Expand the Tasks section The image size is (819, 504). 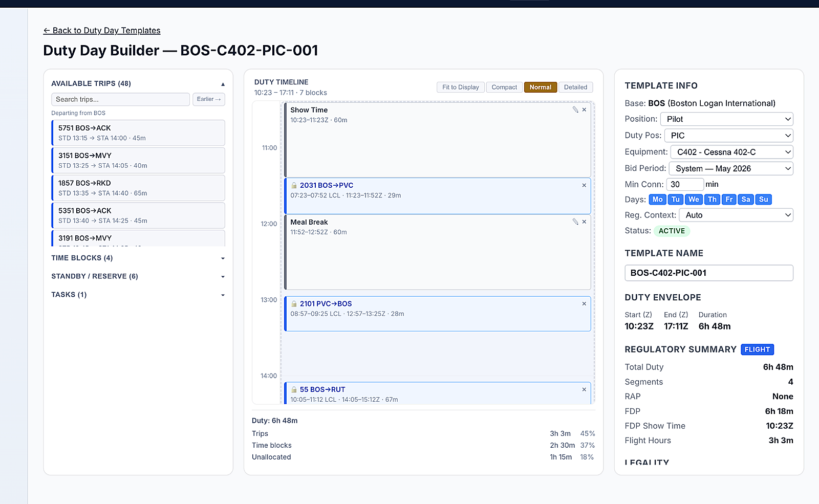click(x=138, y=295)
